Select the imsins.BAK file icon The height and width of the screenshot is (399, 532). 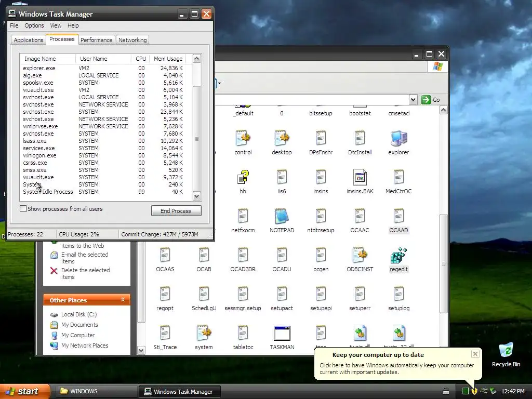(360, 177)
